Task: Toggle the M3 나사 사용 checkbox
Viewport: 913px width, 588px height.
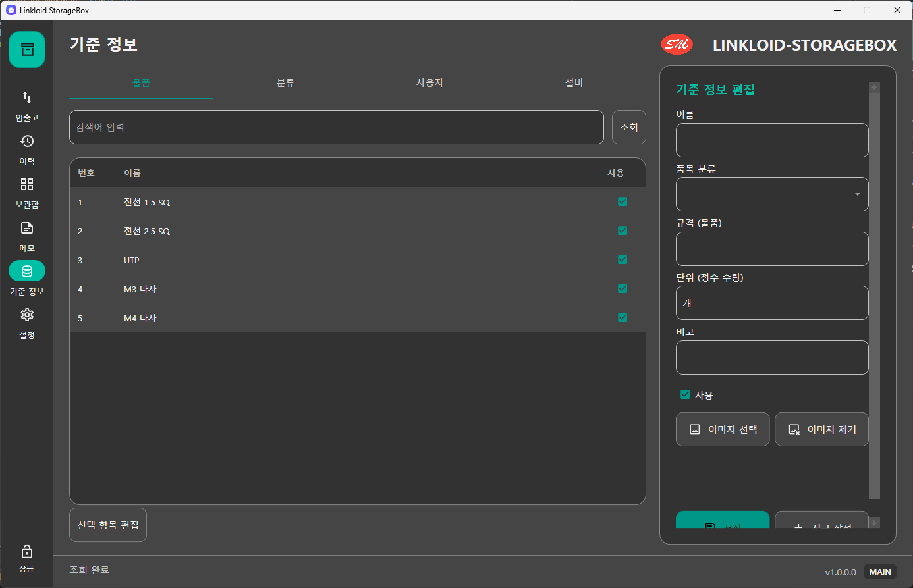Action: [x=622, y=289]
